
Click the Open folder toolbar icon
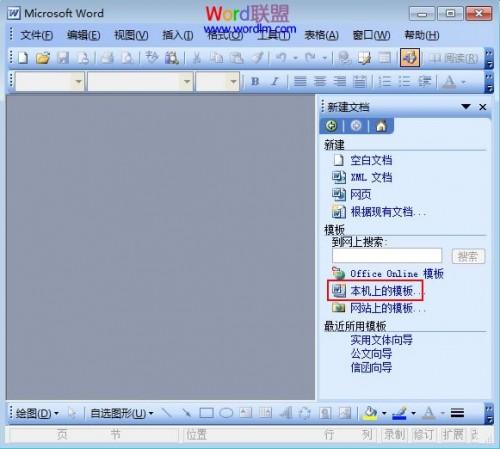click(x=43, y=58)
